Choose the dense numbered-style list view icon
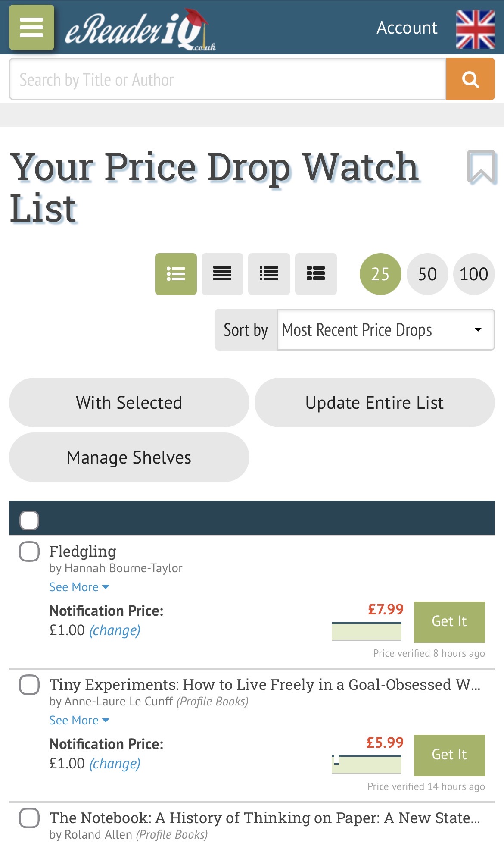 tap(269, 274)
